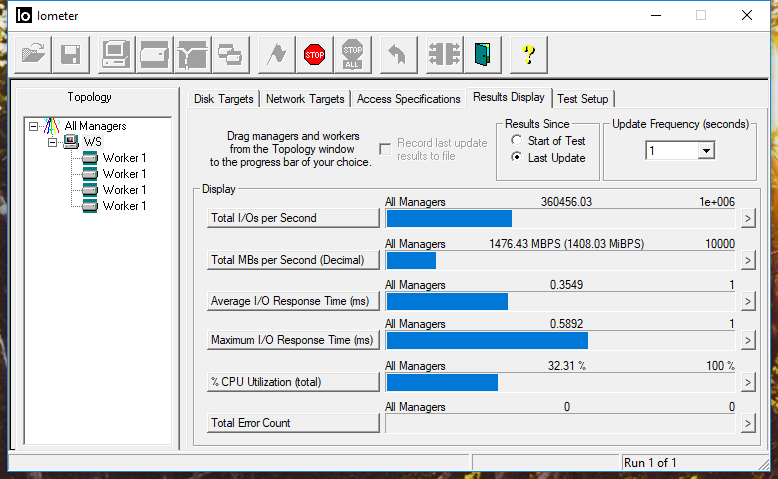Click Average I/O Response Time button

[x=293, y=301]
